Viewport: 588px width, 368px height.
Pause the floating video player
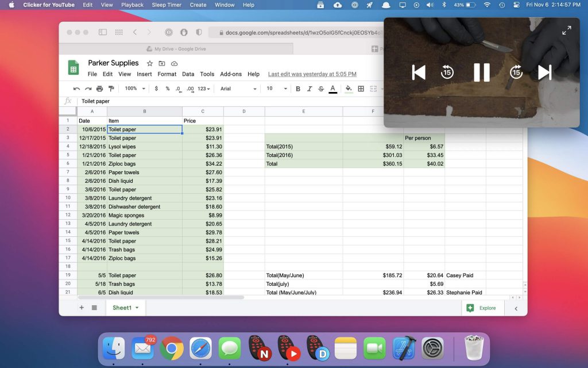481,72
